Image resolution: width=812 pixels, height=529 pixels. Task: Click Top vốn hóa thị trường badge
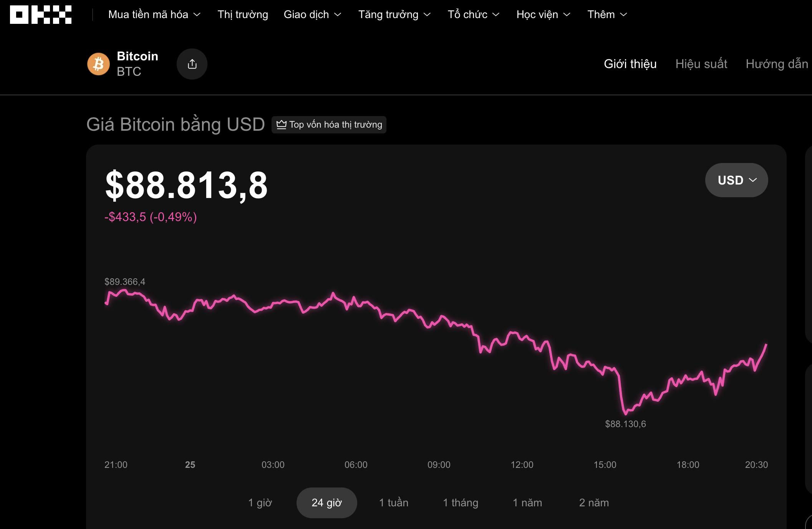329,124
